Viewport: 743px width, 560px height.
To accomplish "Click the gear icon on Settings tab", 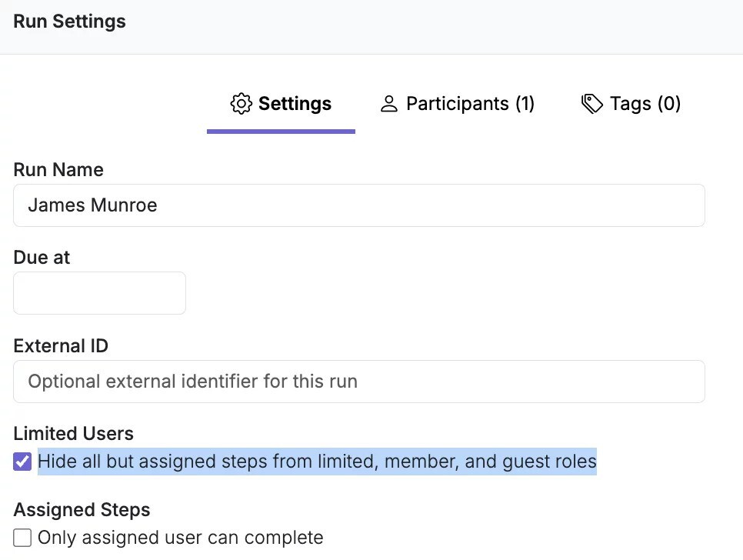I will click(x=241, y=104).
